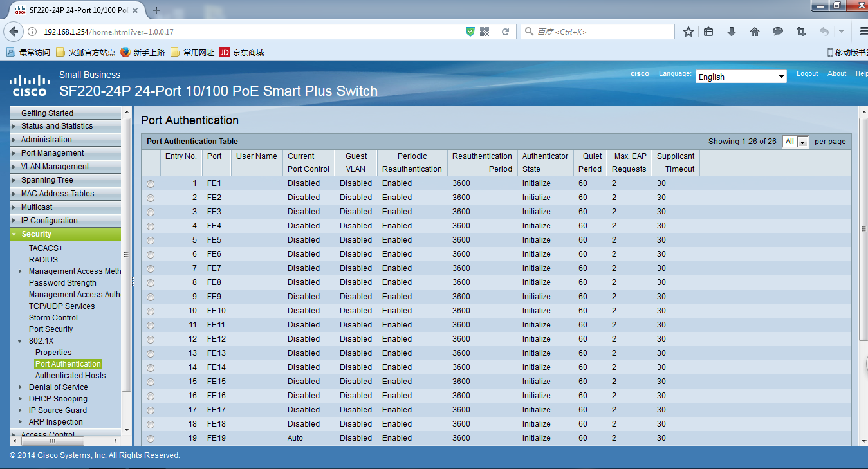Image resolution: width=868 pixels, height=469 pixels.
Task: Open the DHCP Snooping tree item
Action: pos(58,399)
